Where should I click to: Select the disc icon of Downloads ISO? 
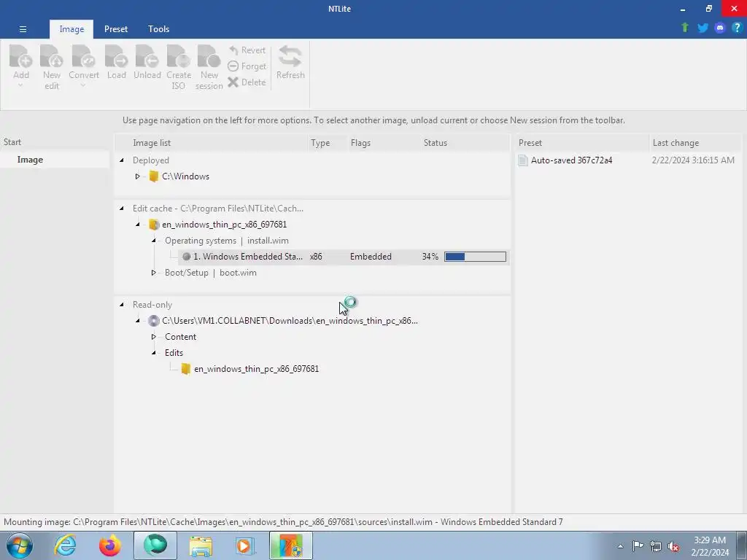[153, 321]
